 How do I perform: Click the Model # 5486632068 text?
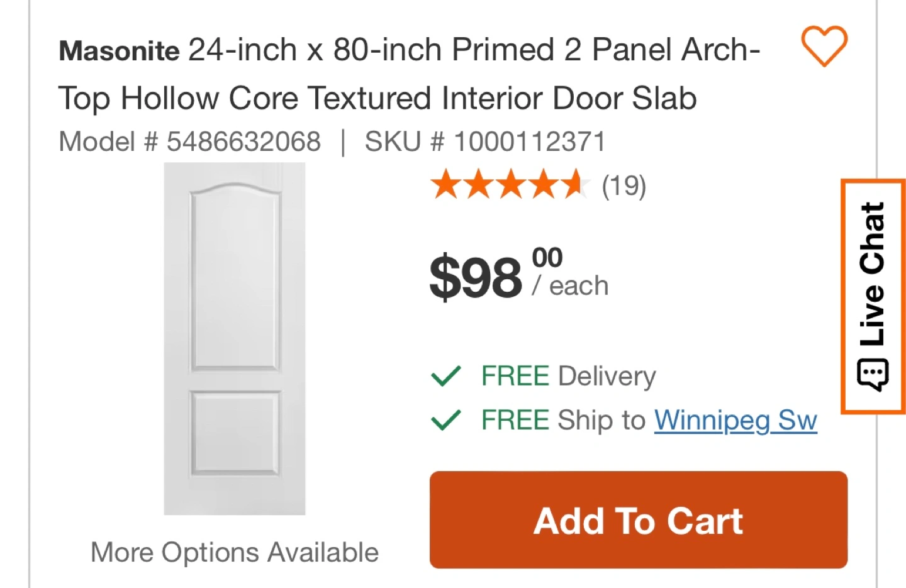coord(189,141)
